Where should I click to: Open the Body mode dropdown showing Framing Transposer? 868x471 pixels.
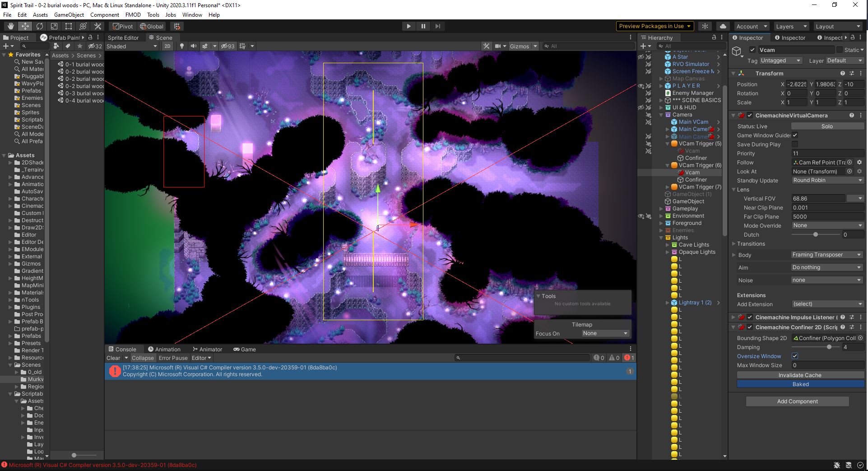(826, 255)
